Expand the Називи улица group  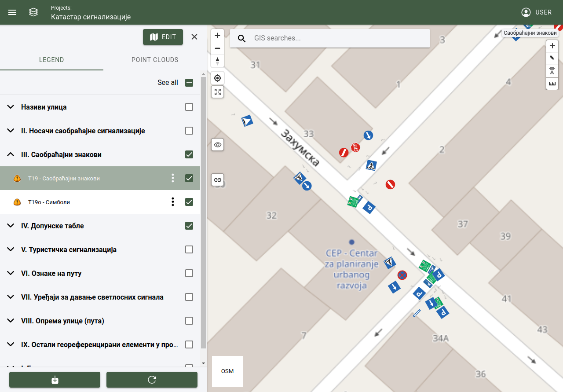11,107
